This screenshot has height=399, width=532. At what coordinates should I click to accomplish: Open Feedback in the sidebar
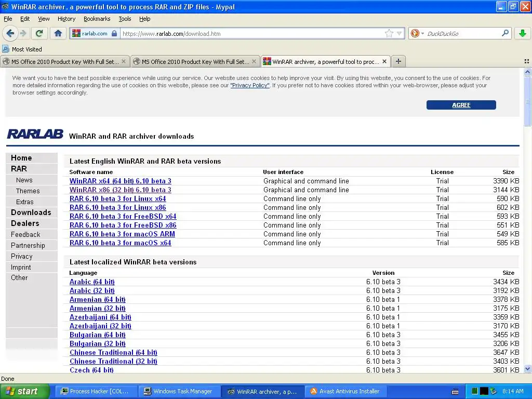click(x=25, y=234)
